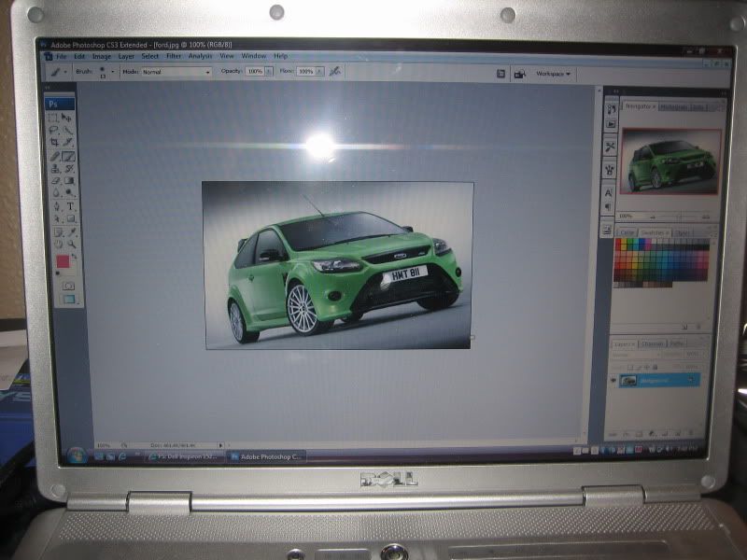Open the Workspace dropdown
747x560 pixels.
[x=553, y=74]
